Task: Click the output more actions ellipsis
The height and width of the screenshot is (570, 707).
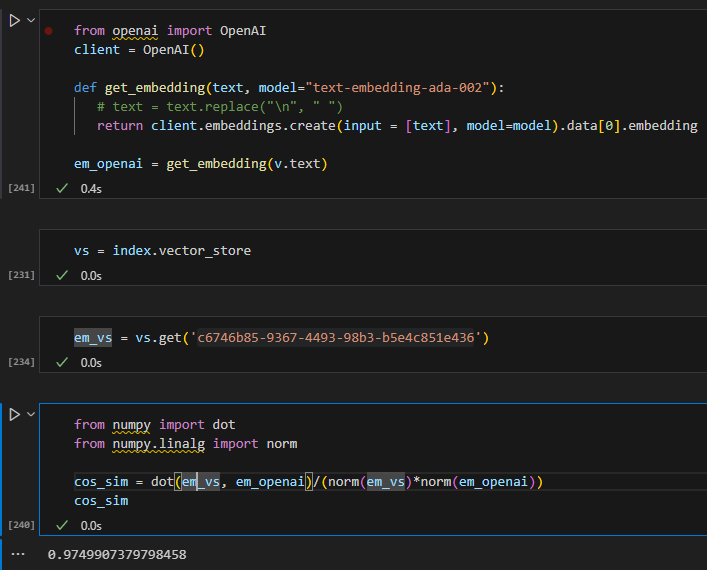Action: click(x=18, y=553)
